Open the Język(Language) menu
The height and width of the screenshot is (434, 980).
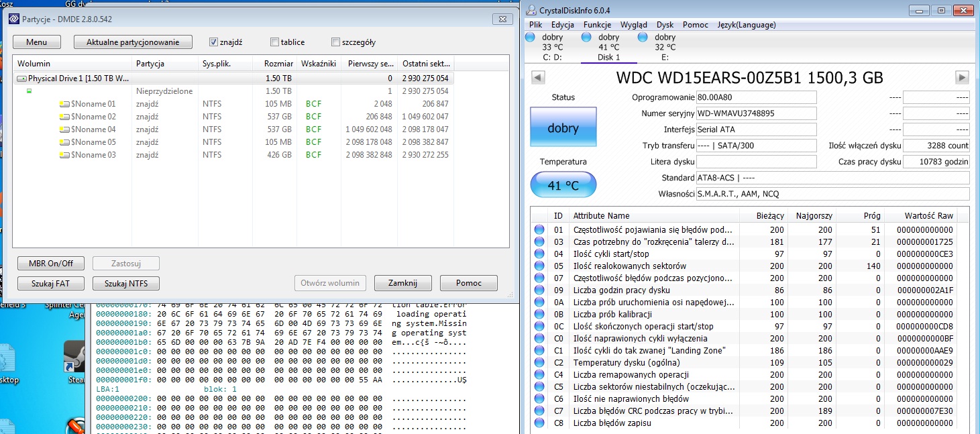click(747, 25)
